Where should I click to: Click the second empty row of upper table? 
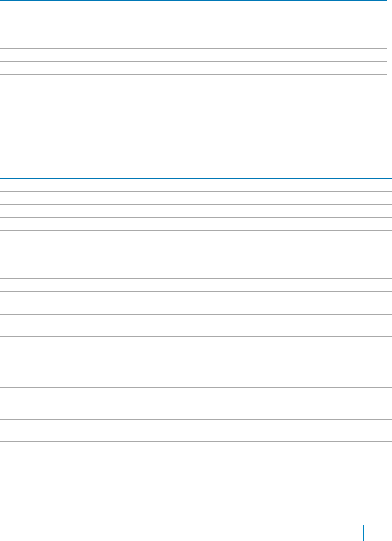click(193, 20)
